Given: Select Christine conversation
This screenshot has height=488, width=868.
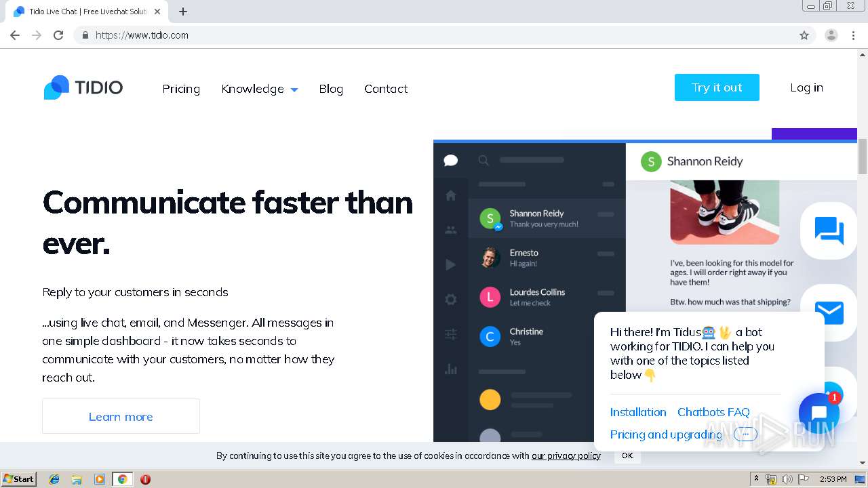Looking at the screenshot, I should point(547,336).
